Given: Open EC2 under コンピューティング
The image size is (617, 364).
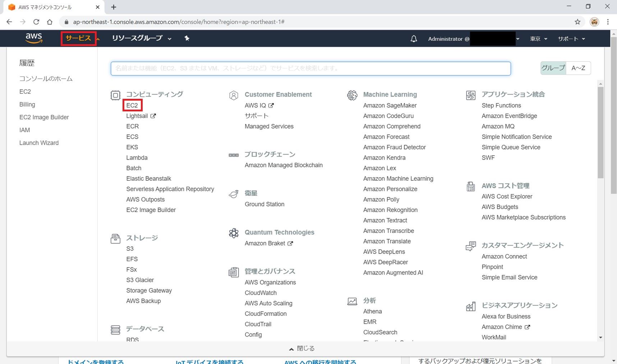Looking at the screenshot, I should 132,105.
